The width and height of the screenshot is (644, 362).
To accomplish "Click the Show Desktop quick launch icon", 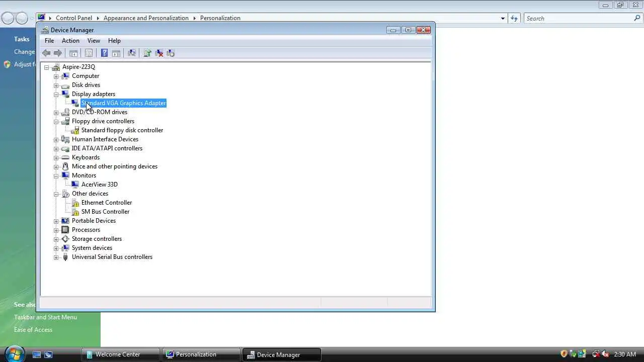I will click(x=37, y=354).
